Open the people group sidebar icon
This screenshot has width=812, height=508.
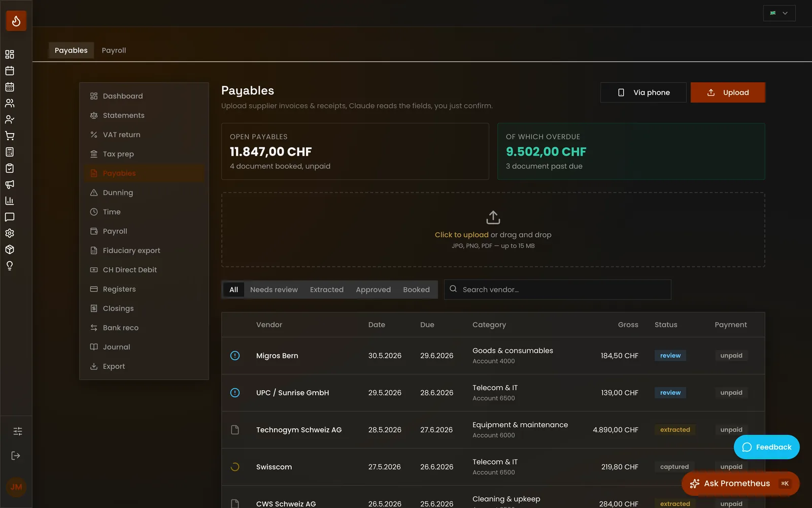pyautogui.click(x=10, y=103)
